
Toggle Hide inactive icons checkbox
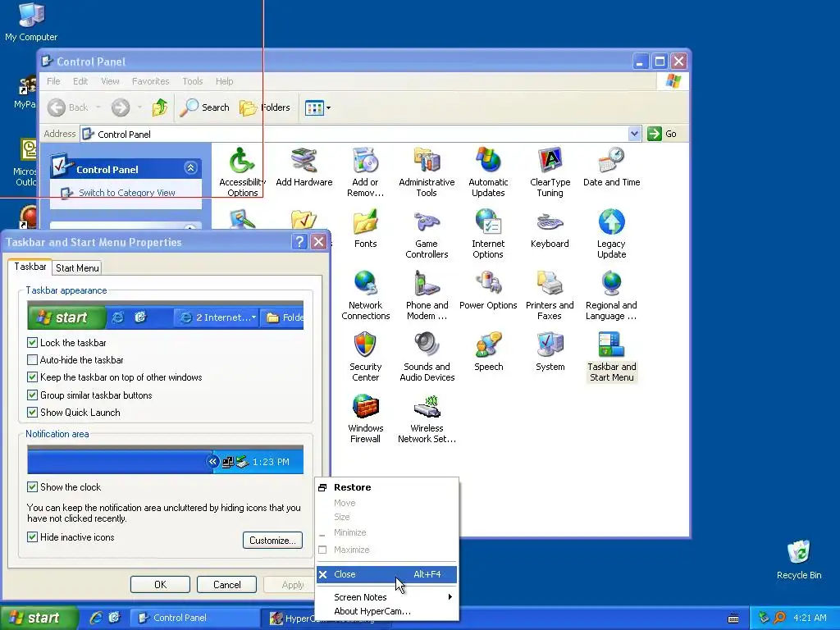pyautogui.click(x=32, y=536)
